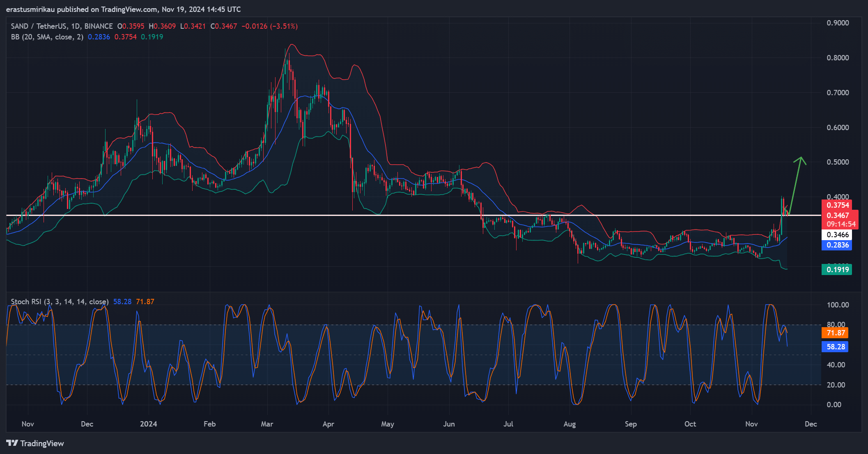Click the orange 71.87 Stoch RSI tag
Screen dimensions: 868x454
click(835, 333)
